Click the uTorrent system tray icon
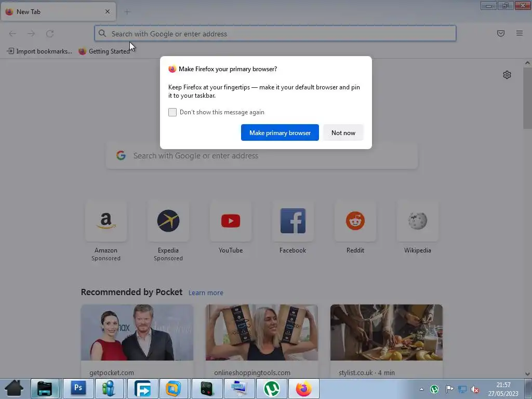532x399 pixels. (434, 389)
